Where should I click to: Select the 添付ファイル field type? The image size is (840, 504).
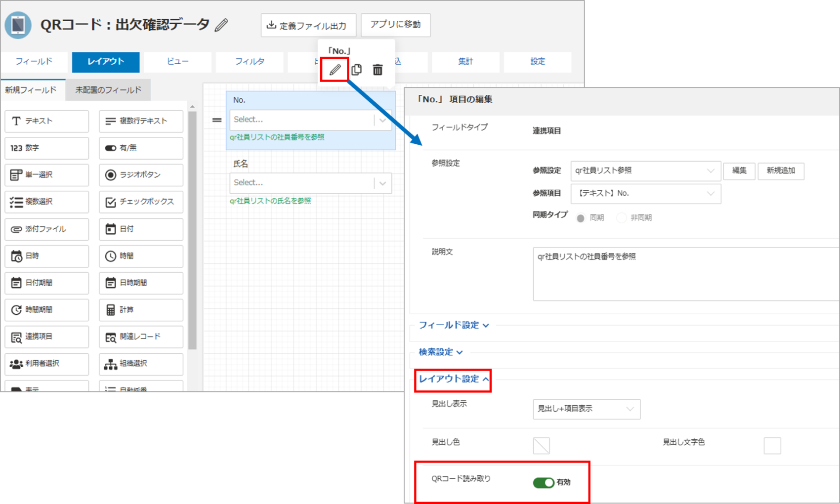click(47, 229)
